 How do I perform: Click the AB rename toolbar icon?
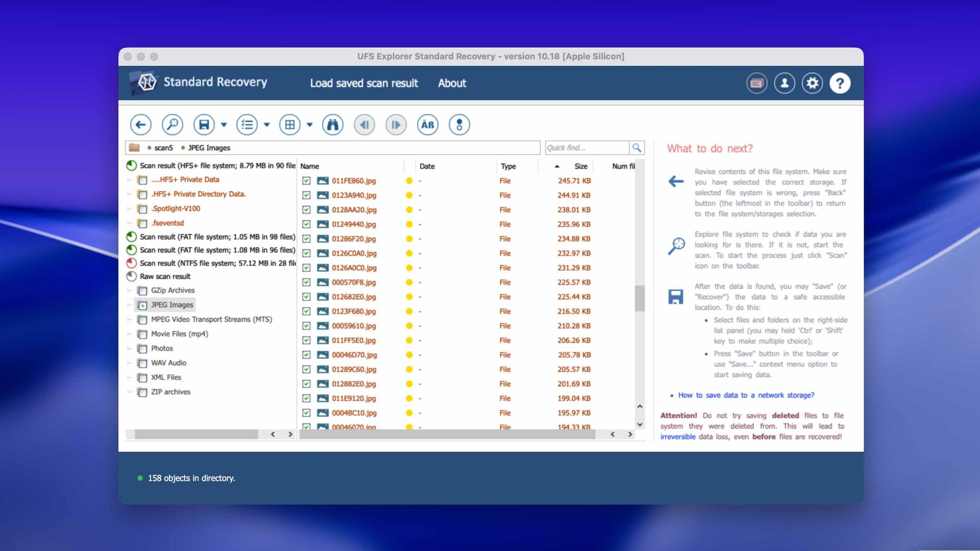coord(427,125)
